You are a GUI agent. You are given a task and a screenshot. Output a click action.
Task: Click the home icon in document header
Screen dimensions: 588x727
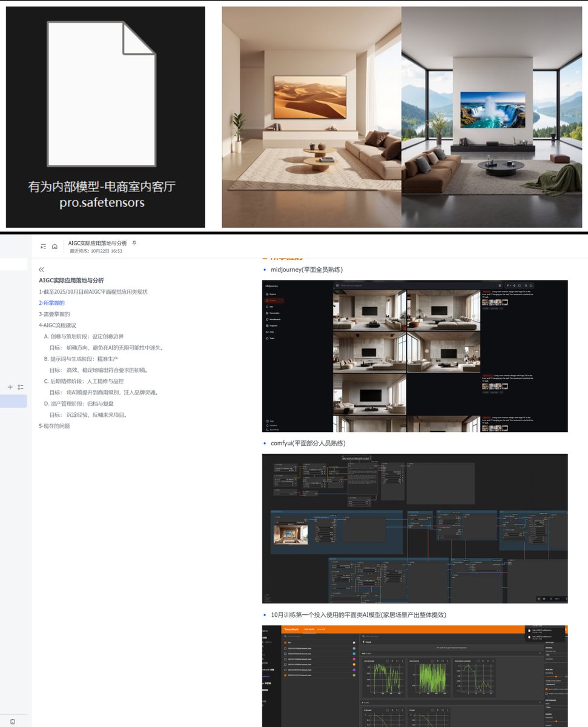[54, 247]
